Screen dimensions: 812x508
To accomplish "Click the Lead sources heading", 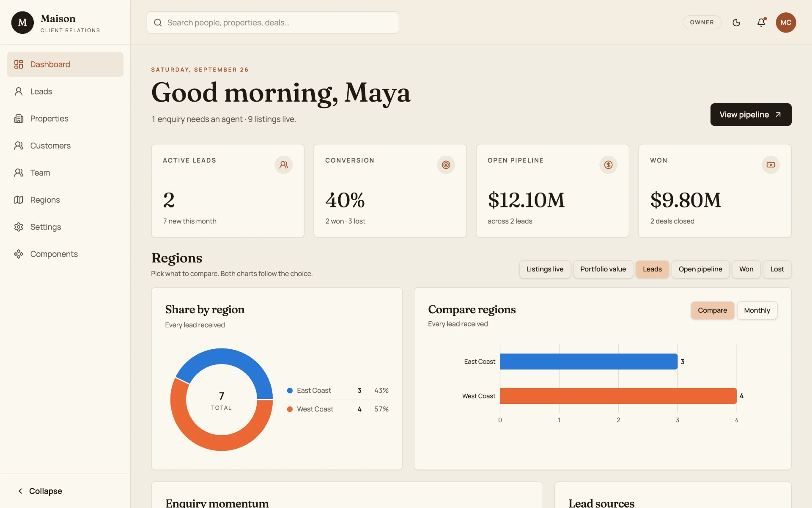I will (x=601, y=503).
